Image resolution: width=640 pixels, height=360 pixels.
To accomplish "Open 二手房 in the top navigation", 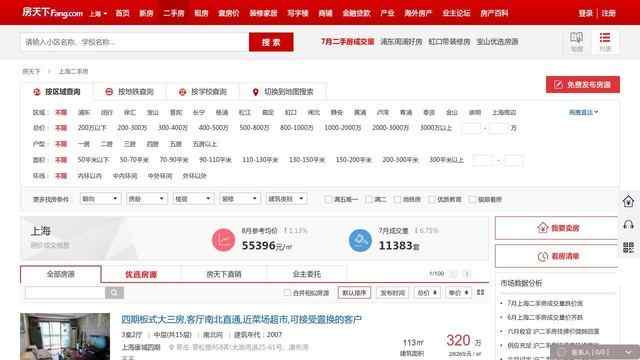I will click(x=173, y=13).
